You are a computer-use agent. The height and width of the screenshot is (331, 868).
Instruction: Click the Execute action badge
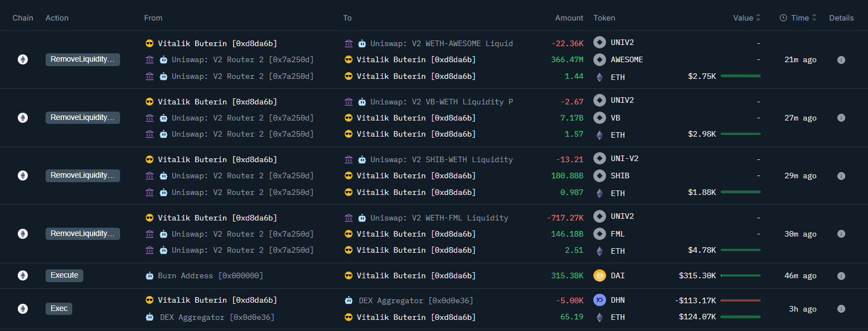coord(65,275)
